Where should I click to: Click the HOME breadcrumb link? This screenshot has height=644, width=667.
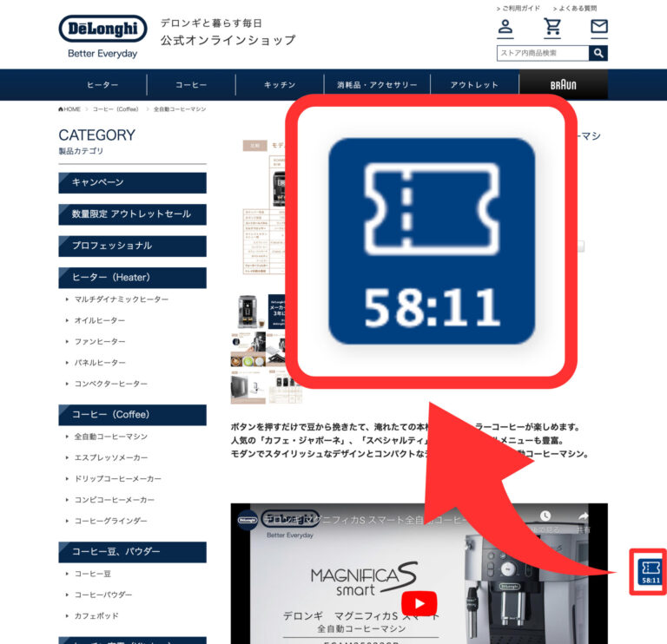coord(69,109)
